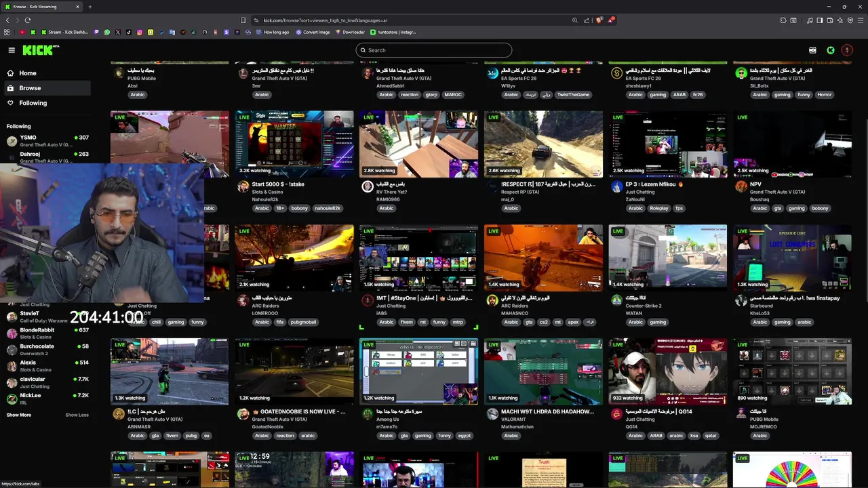
Task: Open the Kick sidebar hamburger menu
Action: 12,50
